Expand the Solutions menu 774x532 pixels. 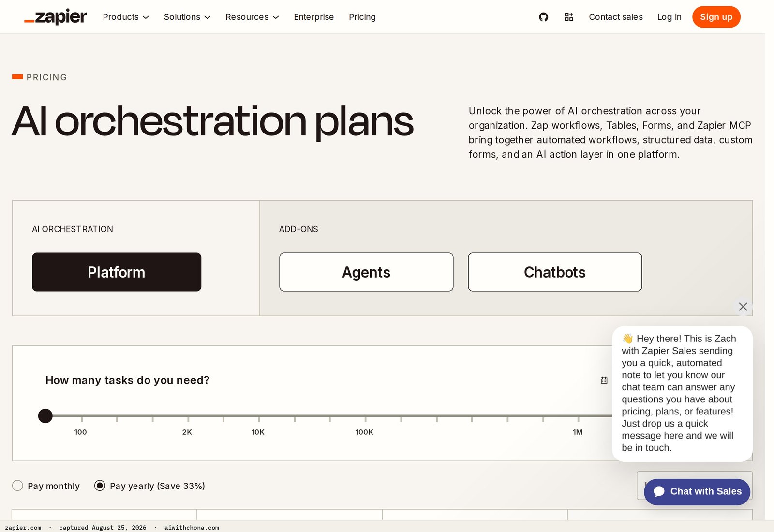coord(187,17)
